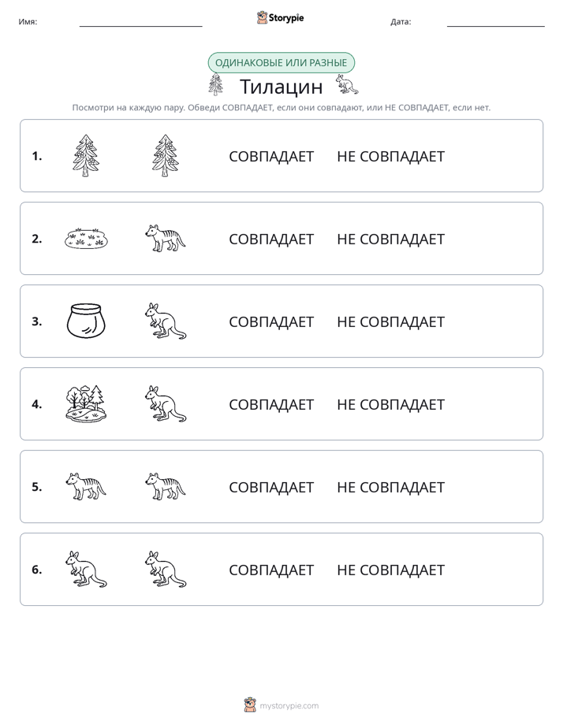Click the Storypie logo at top
This screenshot has width=563, height=728.
tap(281, 17)
